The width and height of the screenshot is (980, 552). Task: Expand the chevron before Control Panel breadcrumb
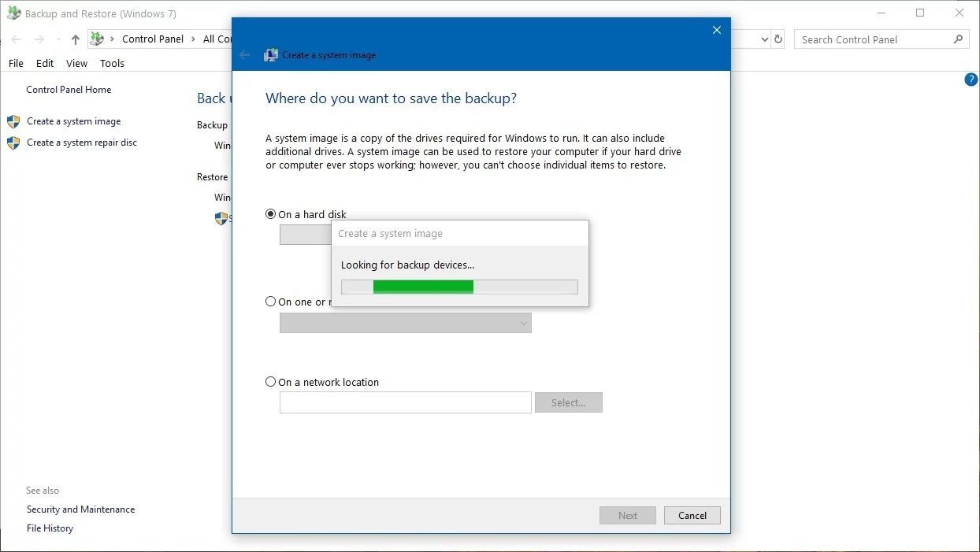coord(112,39)
